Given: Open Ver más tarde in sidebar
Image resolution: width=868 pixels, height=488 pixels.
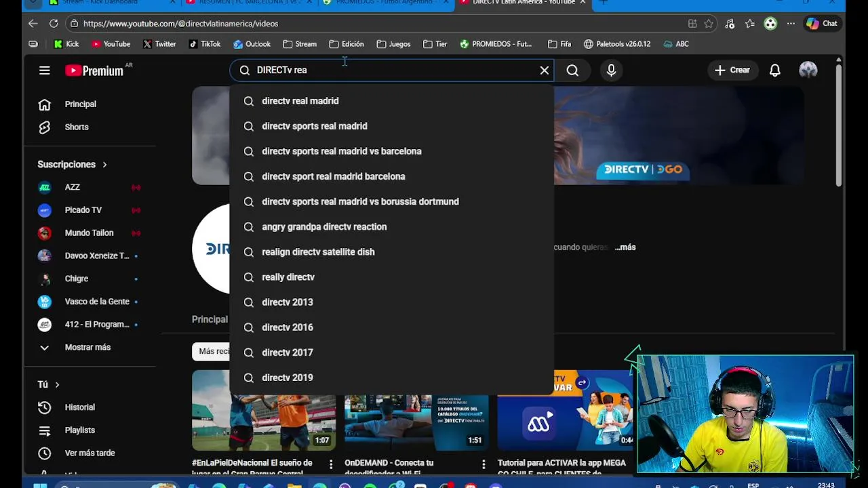Looking at the screenshot, I should pyautogui.click(x=91, y=453).
